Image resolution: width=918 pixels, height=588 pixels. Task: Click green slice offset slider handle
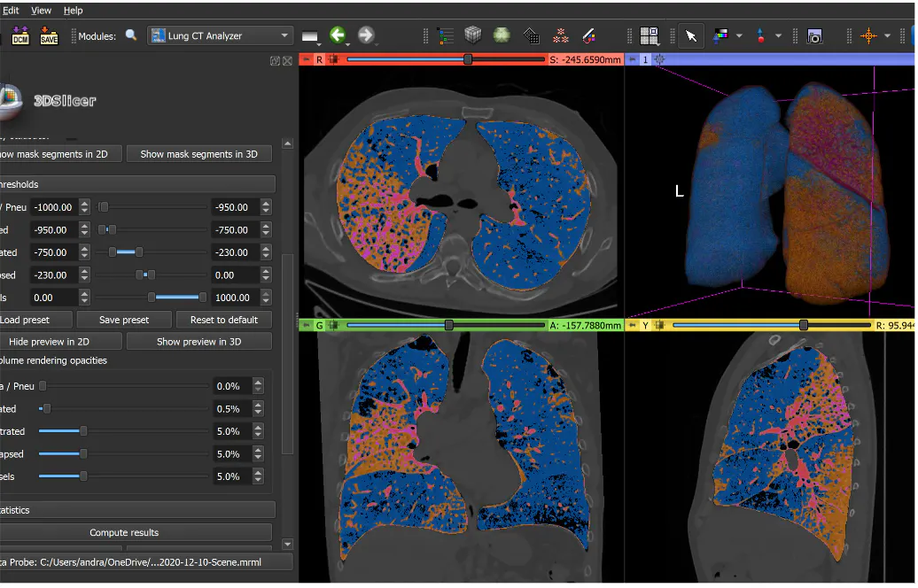click(x=449, y=325)
